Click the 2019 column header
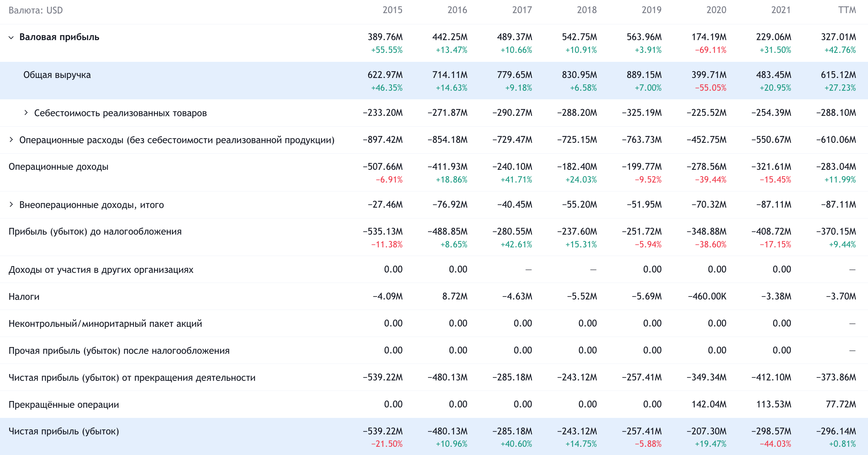This screenshot has width=868, height=455. 652,10
